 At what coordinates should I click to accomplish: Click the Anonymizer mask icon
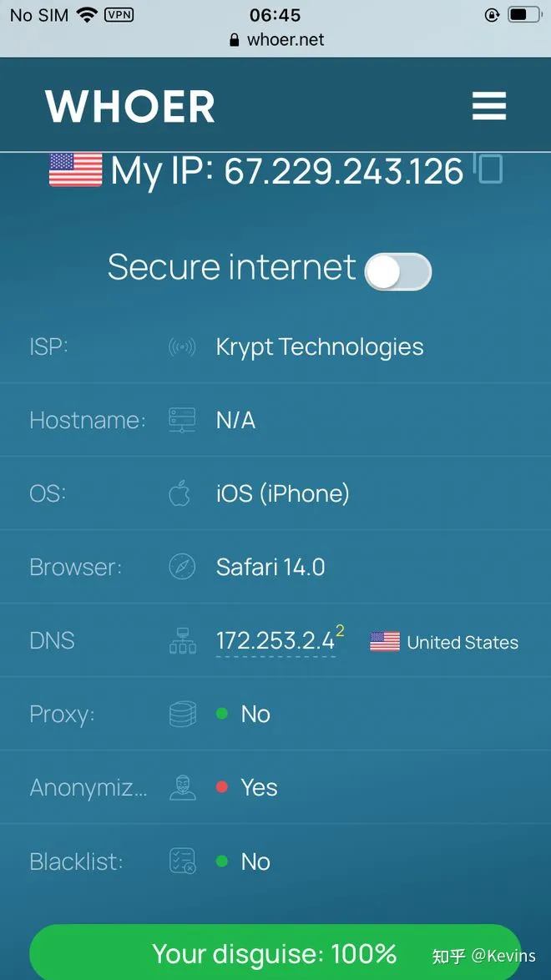click(182, 788)
